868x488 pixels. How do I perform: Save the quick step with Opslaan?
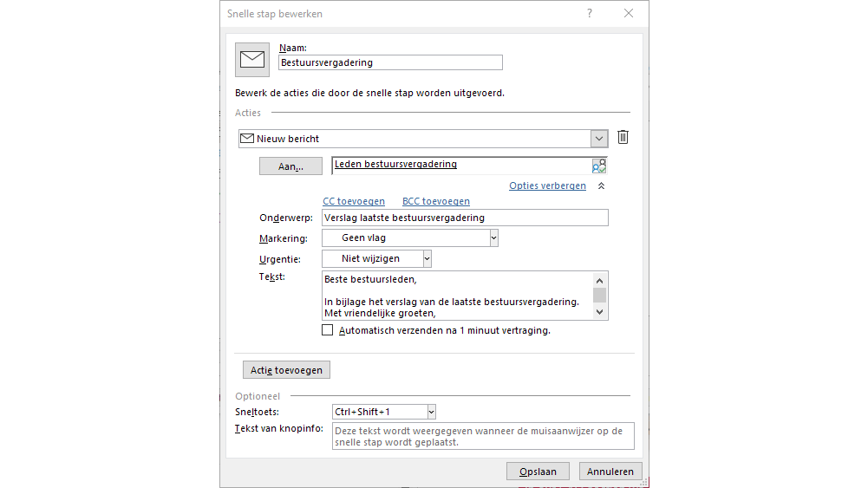[538, 472]
